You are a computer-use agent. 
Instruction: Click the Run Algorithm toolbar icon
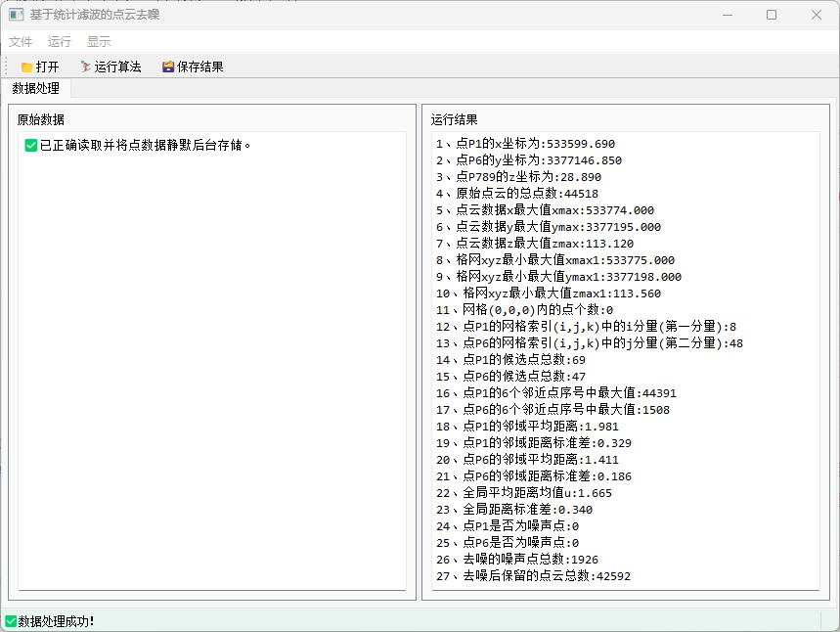click(85, 67)
